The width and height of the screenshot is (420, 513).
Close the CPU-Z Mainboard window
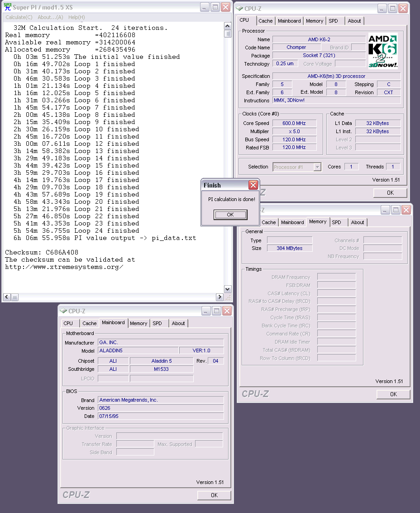227,311
